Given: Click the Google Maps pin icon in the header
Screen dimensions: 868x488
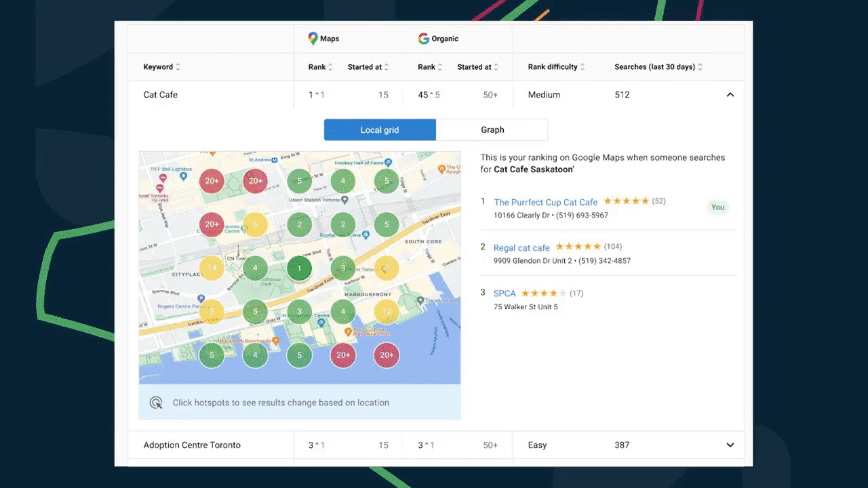Looking at the screenshot, I should pyautogui.click(x=313, y=39).
